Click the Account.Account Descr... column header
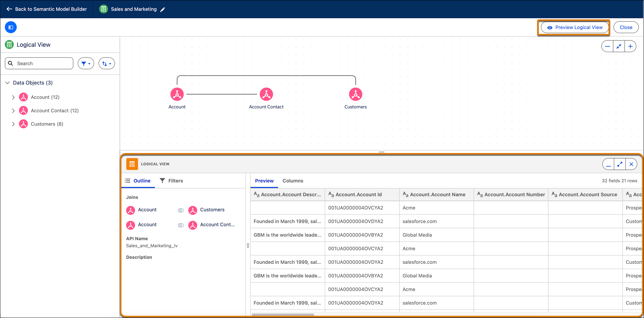 (287, 194)
